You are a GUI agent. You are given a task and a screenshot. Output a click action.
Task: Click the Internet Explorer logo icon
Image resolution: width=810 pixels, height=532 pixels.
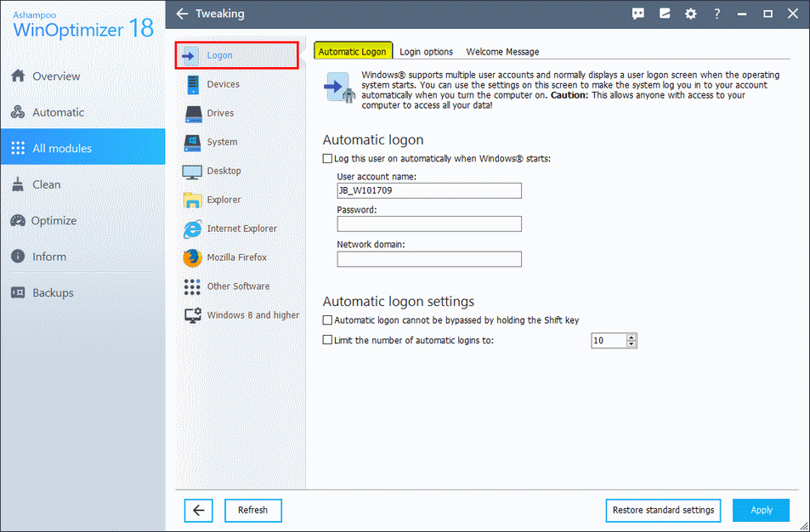pos(192,229)
